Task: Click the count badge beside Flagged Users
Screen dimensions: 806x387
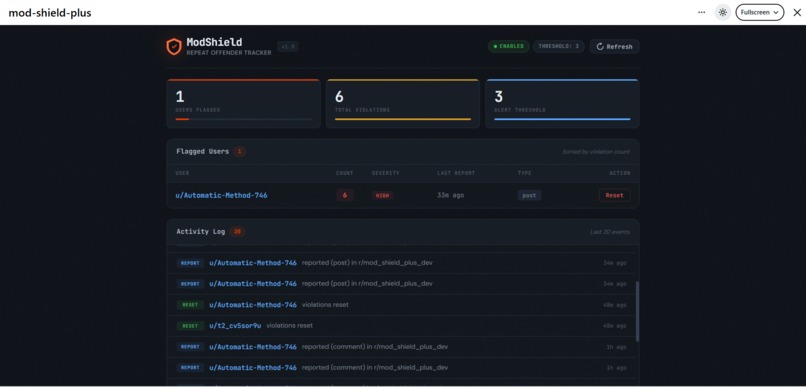Action: pyautogui.click(x=240, y=152)
